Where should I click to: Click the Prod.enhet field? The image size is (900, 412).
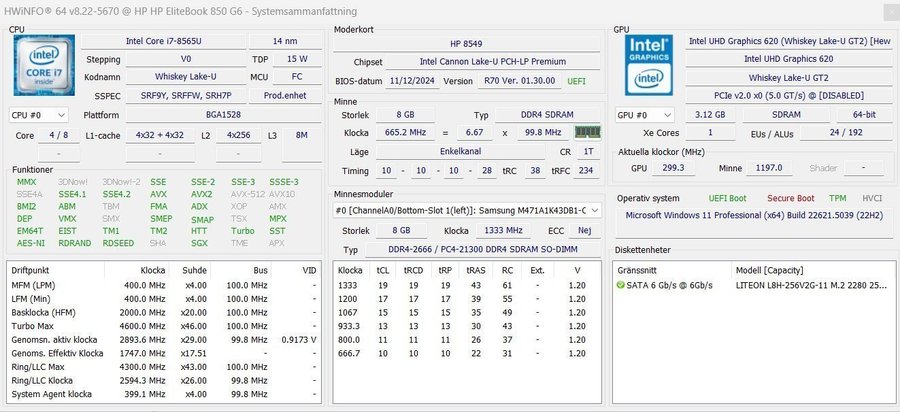pos(285,96)
